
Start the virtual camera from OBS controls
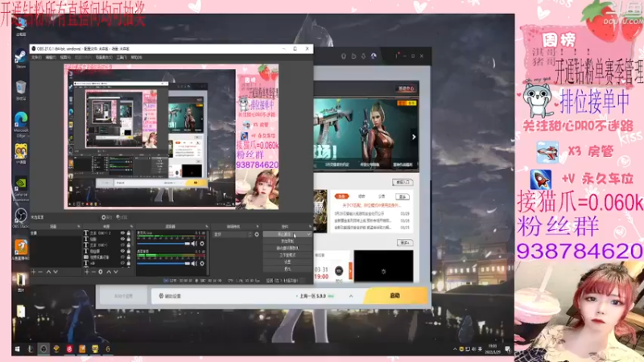click(x=287, y=249)
